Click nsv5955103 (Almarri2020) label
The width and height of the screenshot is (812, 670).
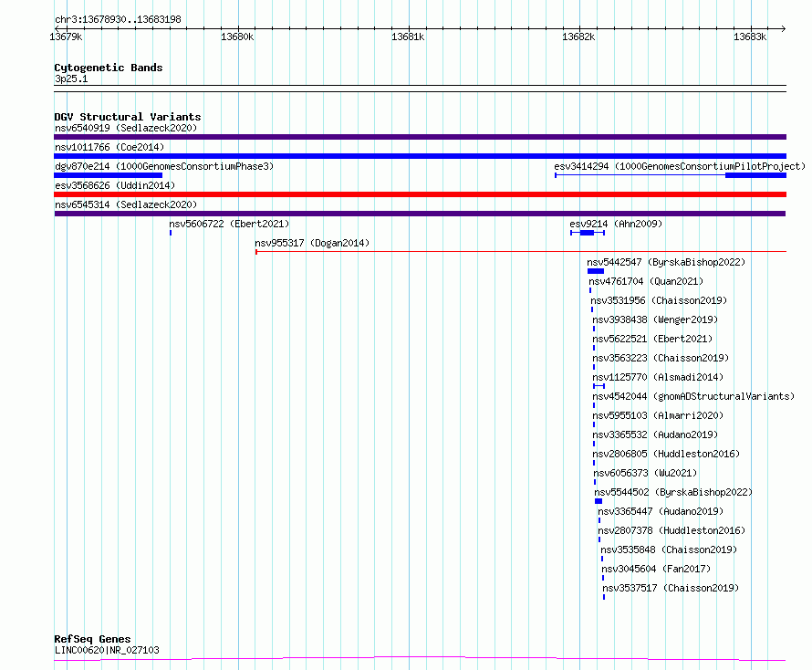658,415
